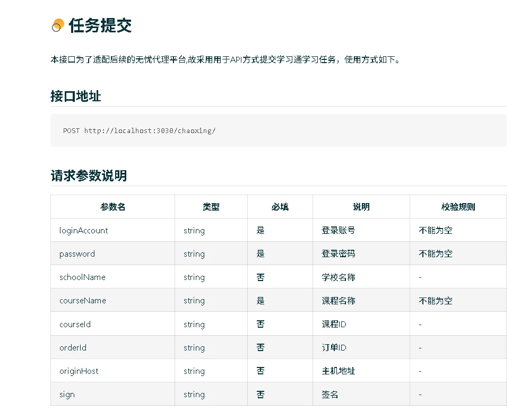The height and width of the screenshot is (420, 529).
Task: Select the courseName parameter row
Action: [82, 300]
